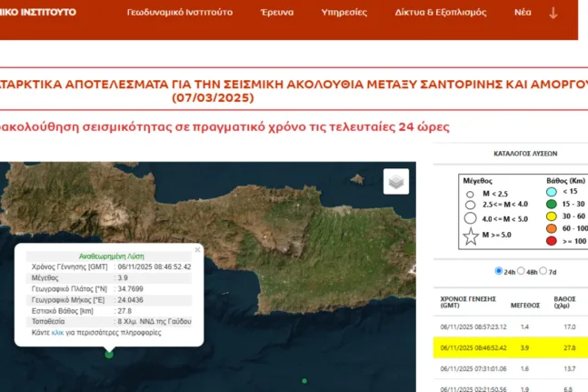
Task: Open the Νέα menu
Action: point(523,14)
